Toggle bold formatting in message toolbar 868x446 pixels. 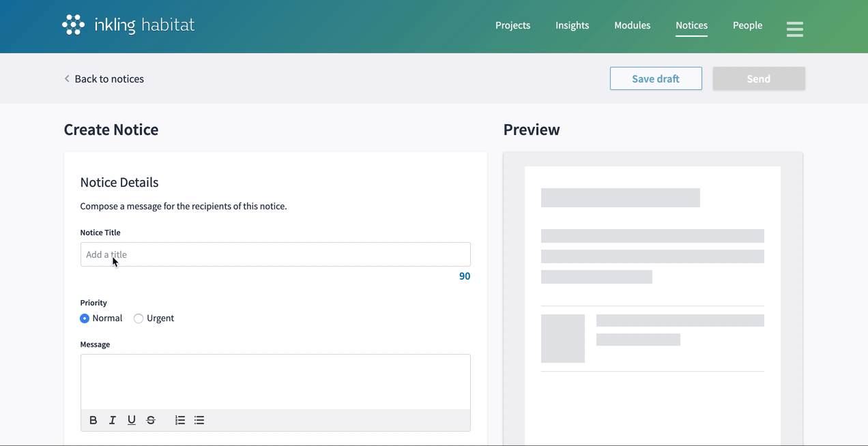(x=93, y=420)
